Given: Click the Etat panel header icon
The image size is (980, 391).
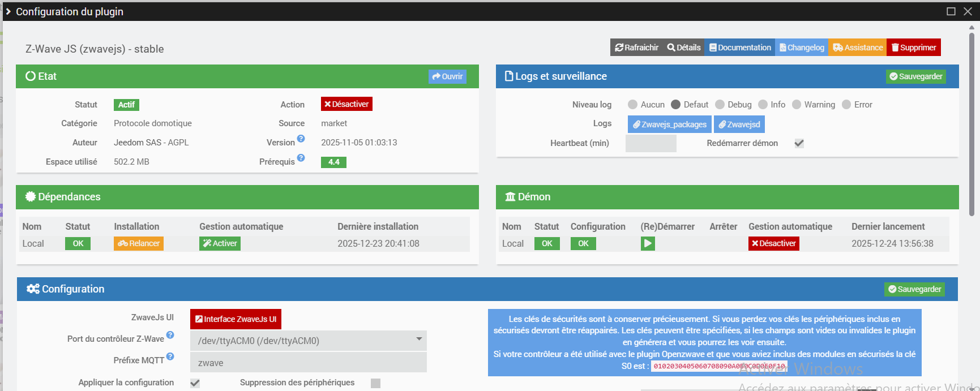Looking at the screenshot, I should click(x=31, y=76).
